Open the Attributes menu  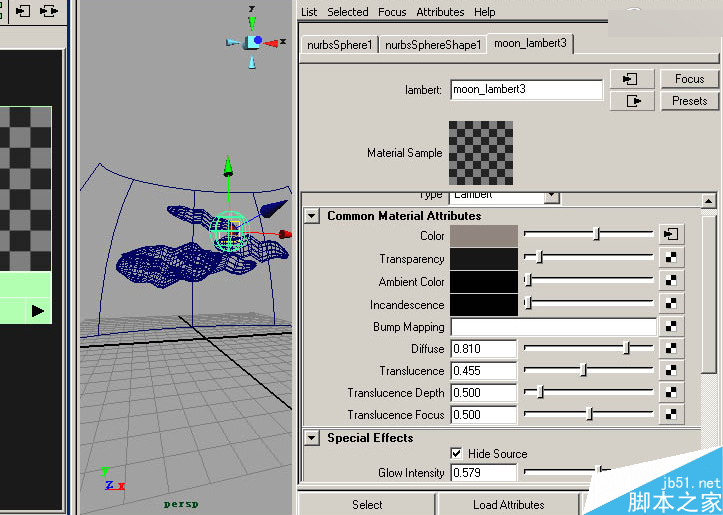tap(440, 12)
